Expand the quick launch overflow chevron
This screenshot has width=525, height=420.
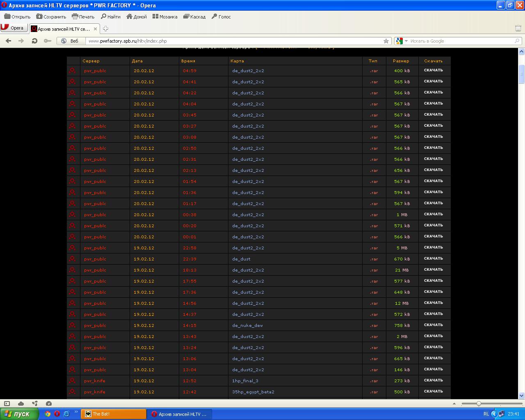tap(76, 412)
